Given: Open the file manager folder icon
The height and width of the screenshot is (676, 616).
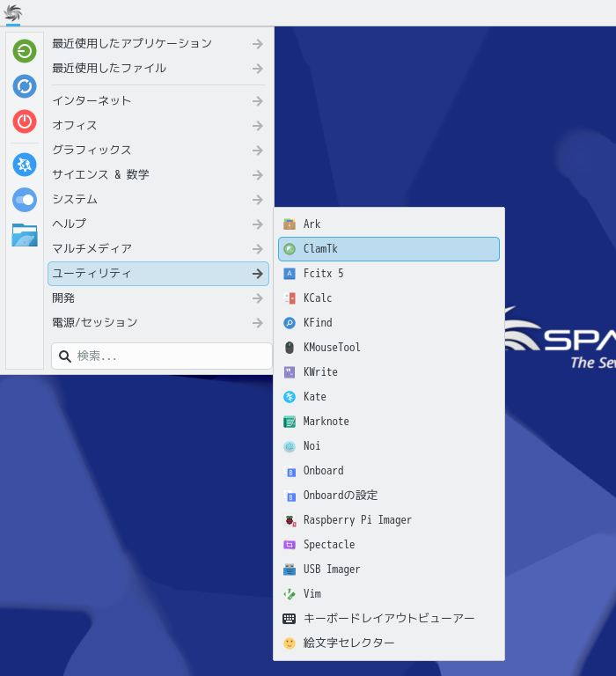Looking at the screenshot, I should 25,235.
